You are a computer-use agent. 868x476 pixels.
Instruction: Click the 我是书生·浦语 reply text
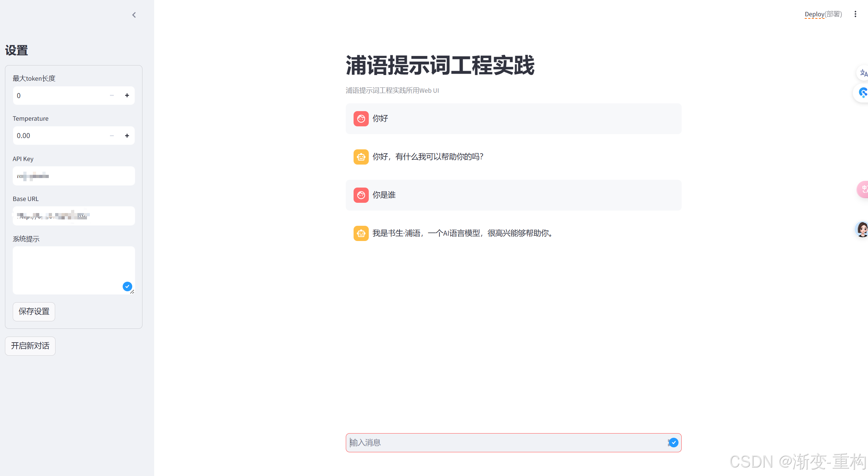point(463,233)
